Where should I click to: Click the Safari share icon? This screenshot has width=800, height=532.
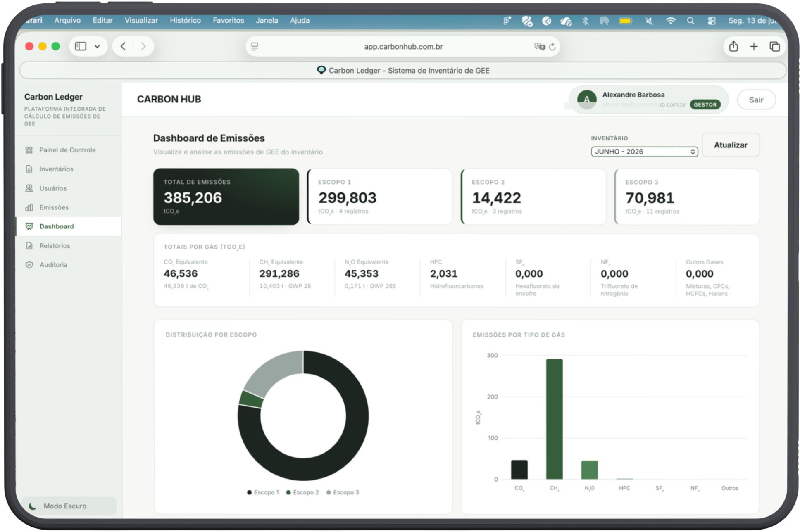[x=733, y=46]
